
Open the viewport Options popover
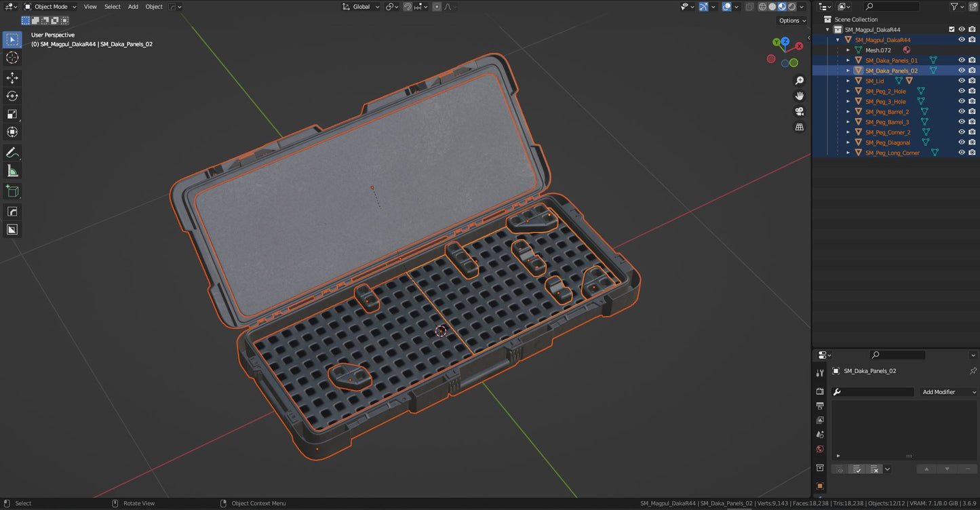[790, 20]
